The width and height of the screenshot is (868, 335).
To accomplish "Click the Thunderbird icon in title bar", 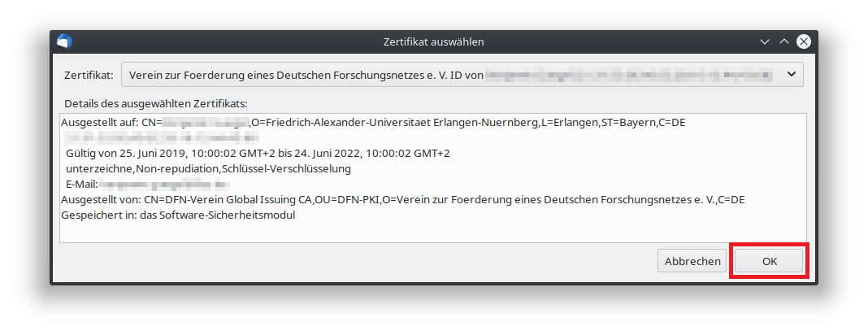I will click(x=65, y=41).
